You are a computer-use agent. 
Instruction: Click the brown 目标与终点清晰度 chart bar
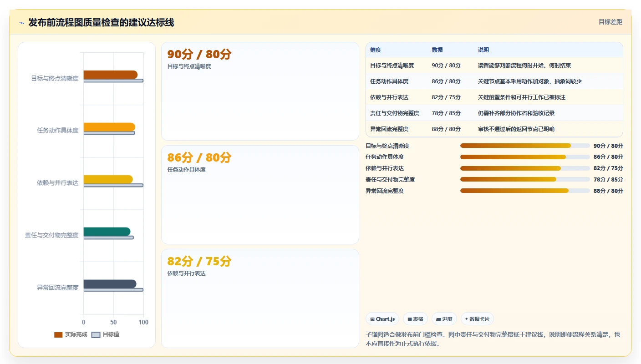pos(110,75)
